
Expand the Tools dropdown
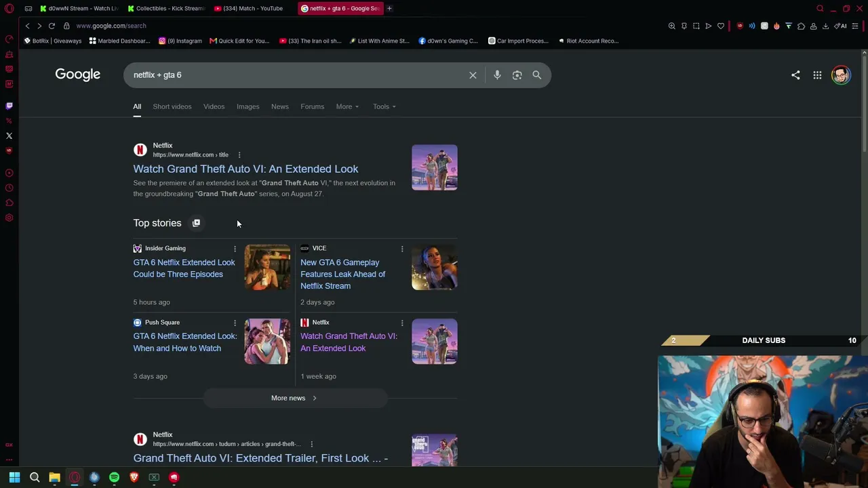tap(384, 106)
